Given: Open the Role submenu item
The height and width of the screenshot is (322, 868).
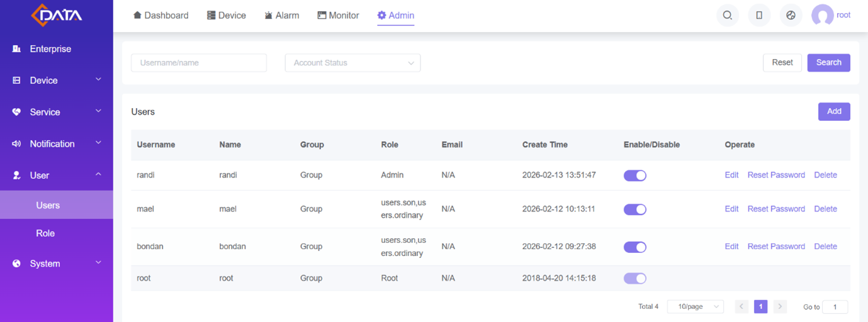Looking at the screenshot, I should [x=45, y=233].
